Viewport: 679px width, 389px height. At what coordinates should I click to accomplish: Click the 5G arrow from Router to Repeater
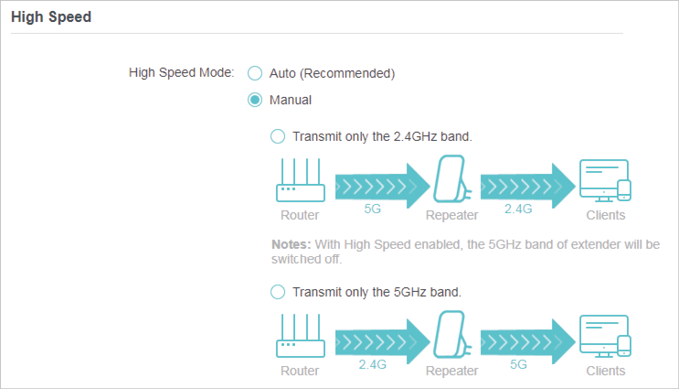click(x=382, y=186)
